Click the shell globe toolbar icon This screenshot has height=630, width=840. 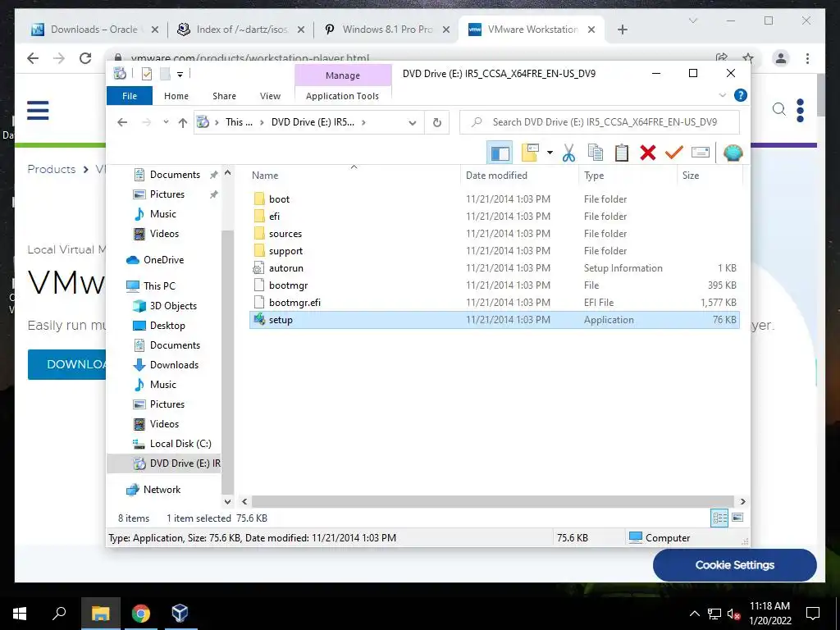tap(733, 153)
